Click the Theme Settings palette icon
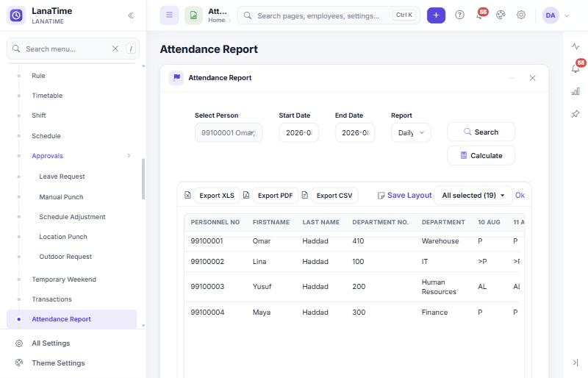588x378 pixels. [x=19, y=363]
